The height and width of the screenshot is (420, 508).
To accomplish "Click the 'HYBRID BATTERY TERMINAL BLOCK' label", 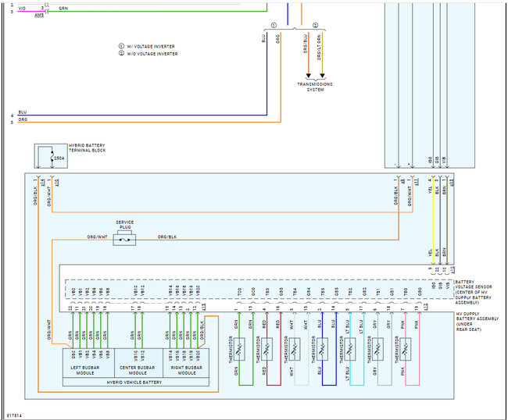I will click(88, 148).
